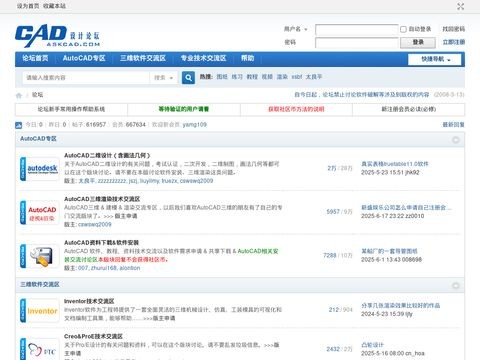Click 版主申请 link under AutoCAD三维渲染
This screenshot has width=480, height=360.
pos(126,216)
